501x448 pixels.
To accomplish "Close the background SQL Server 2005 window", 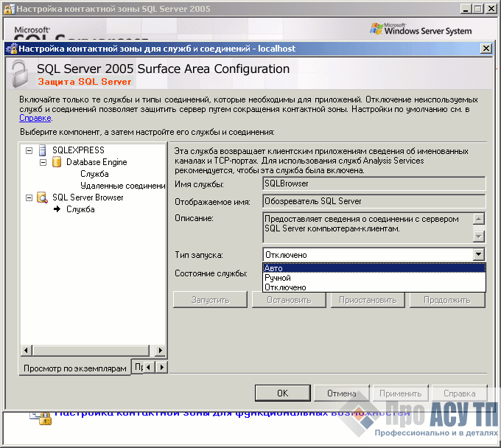I will pyautogui.click(x=491, y=9).
